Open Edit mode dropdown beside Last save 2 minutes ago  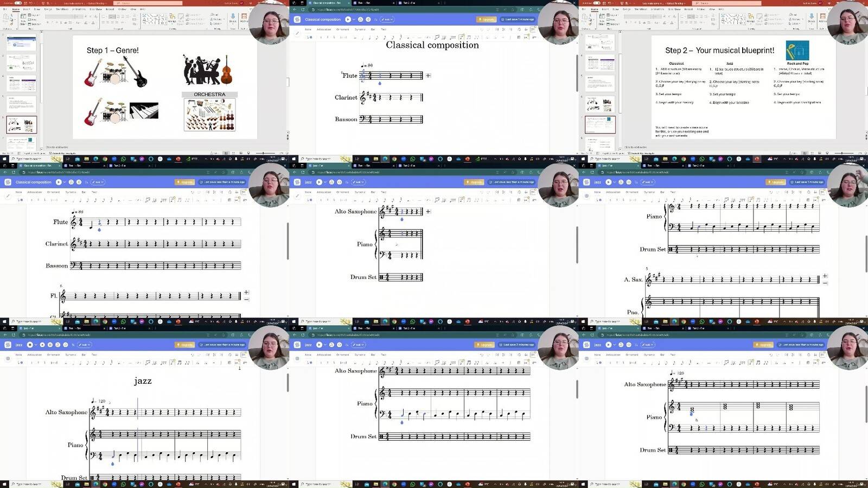(x=358, y=345)
